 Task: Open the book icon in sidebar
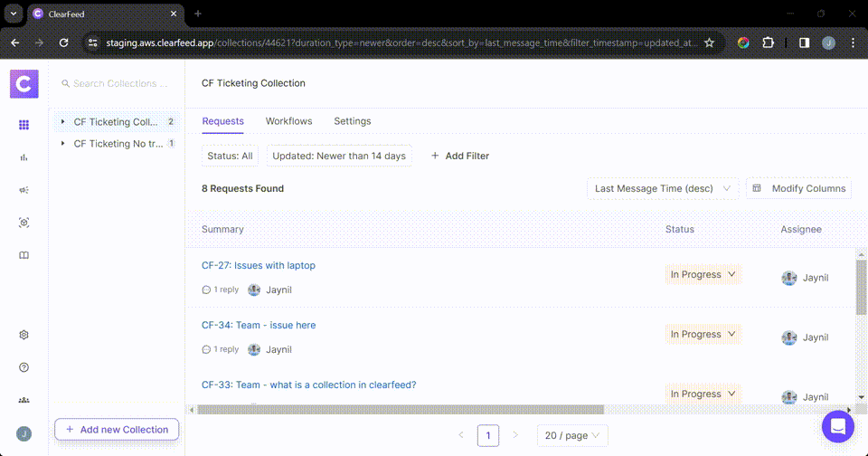click(x=24, y=255)
